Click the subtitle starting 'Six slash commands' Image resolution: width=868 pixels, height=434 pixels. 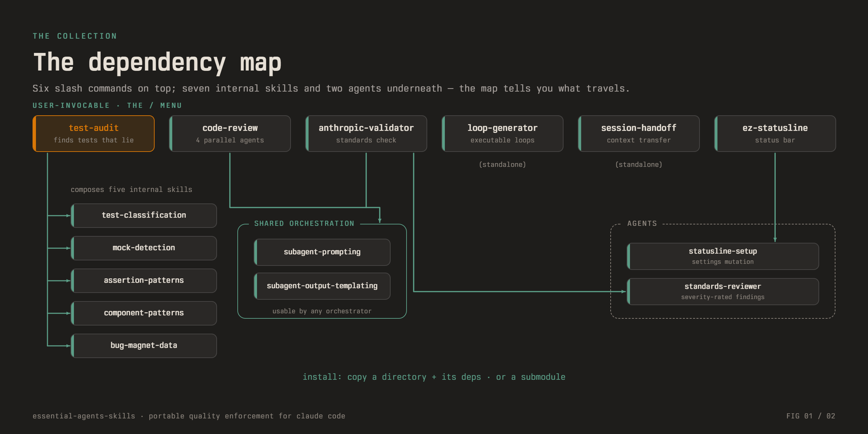pos(331,88)
